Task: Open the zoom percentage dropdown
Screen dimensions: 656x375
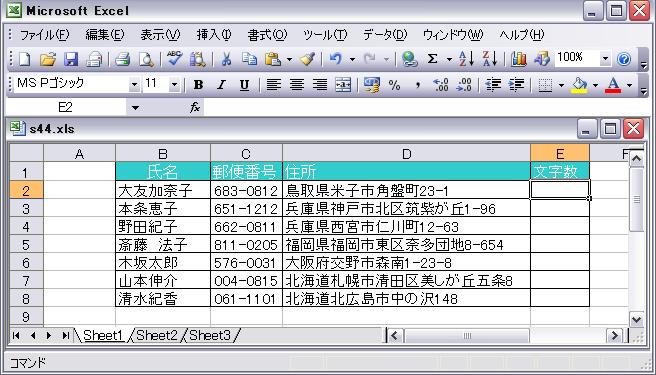Action: tap(605, 59)
